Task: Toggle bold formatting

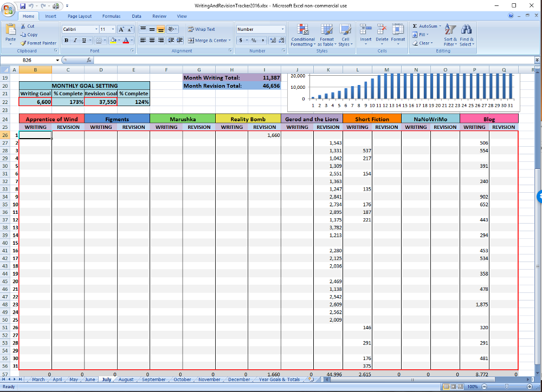Action: (x=66, y=41)
